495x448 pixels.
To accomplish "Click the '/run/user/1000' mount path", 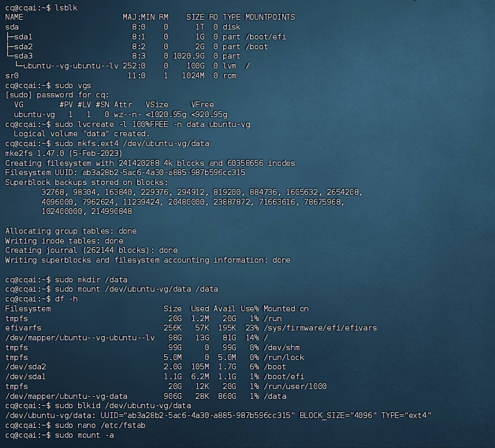I will coord(295,386).
